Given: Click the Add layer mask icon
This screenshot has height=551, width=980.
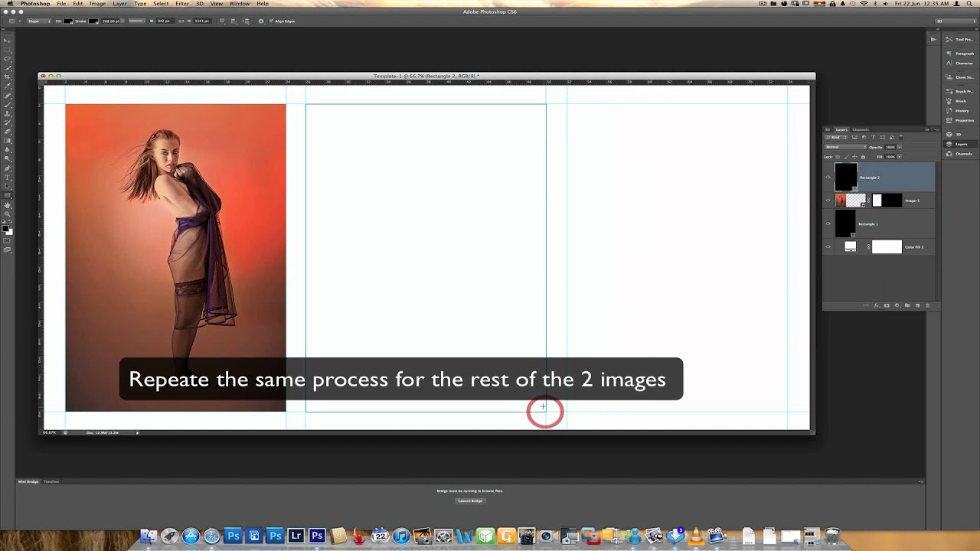Looking at the screenshot, I should tap(887, 305).
